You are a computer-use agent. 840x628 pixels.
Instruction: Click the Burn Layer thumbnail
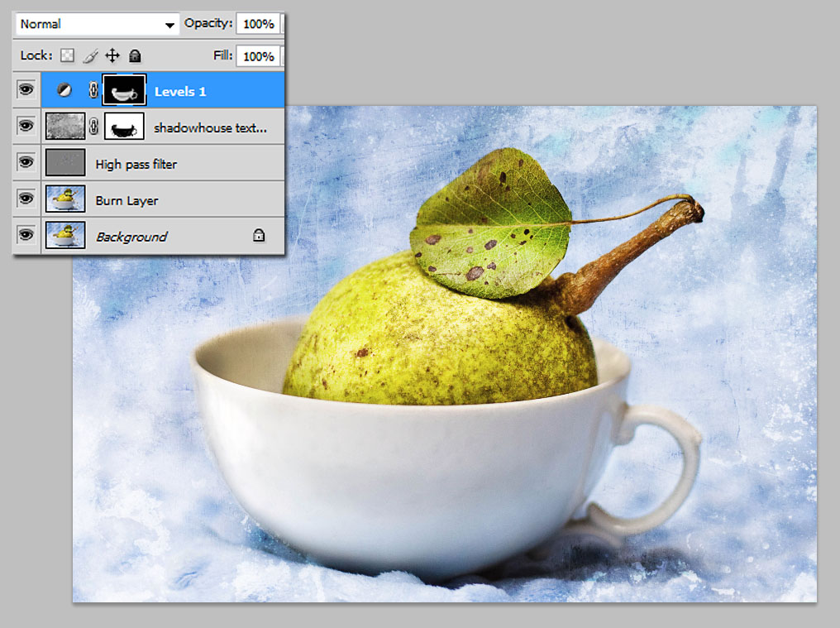pos(65,199)
